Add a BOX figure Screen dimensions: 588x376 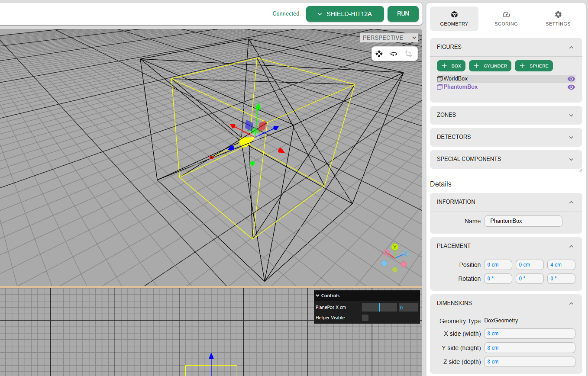click(x=451, y=66)
